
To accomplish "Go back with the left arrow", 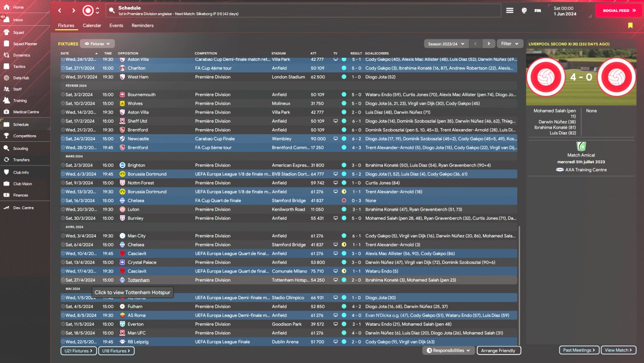I will pyautogui.click(x=60, y=11).
